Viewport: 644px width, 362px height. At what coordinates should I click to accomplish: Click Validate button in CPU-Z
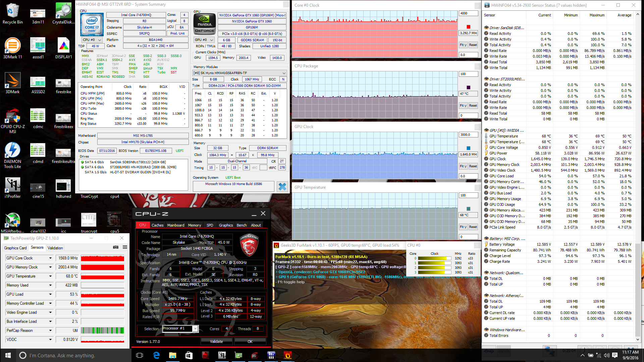point(216,342)
